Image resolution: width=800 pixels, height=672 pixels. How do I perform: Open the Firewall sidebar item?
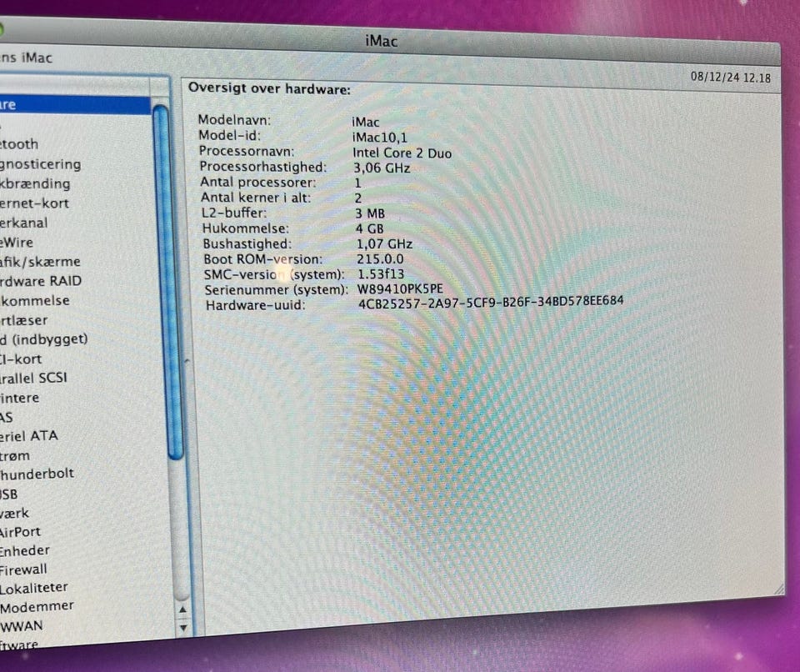(23, 569)
